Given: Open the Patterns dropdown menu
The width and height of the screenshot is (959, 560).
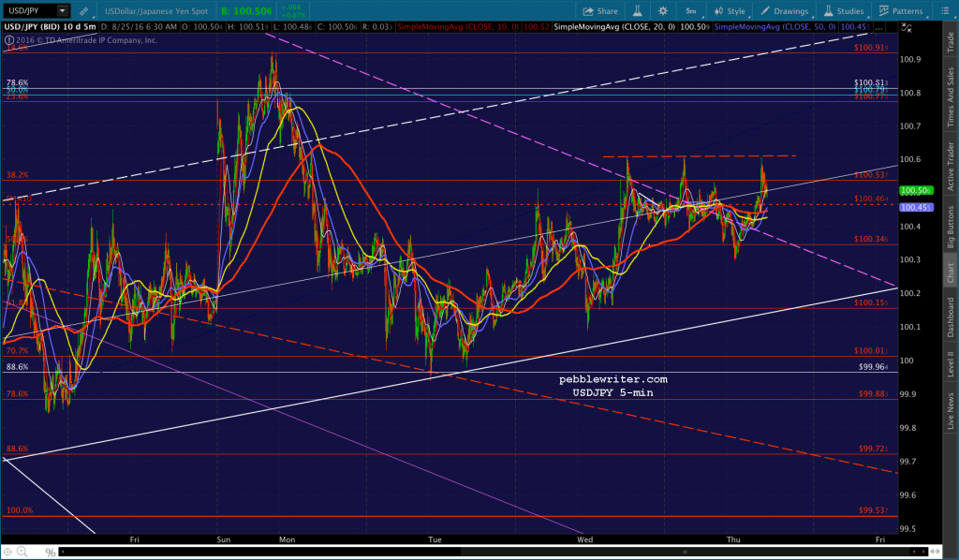Looking at the screenshot, I should click(x=902, y=11).
